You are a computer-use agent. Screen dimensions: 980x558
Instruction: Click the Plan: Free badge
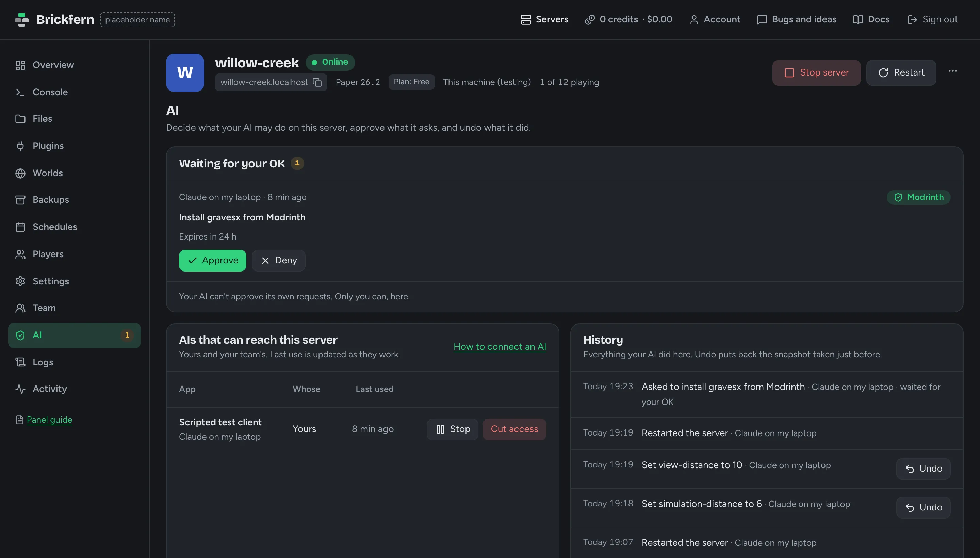411,82
